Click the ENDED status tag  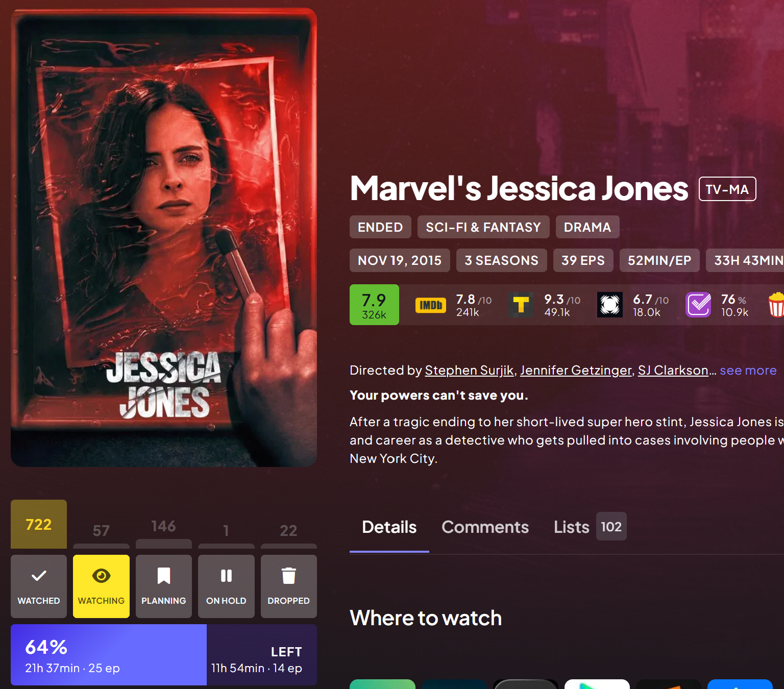click(380, 227)
